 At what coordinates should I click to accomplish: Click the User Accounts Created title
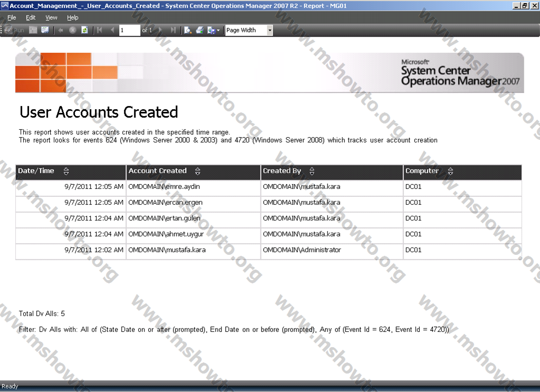coord(99,112)
